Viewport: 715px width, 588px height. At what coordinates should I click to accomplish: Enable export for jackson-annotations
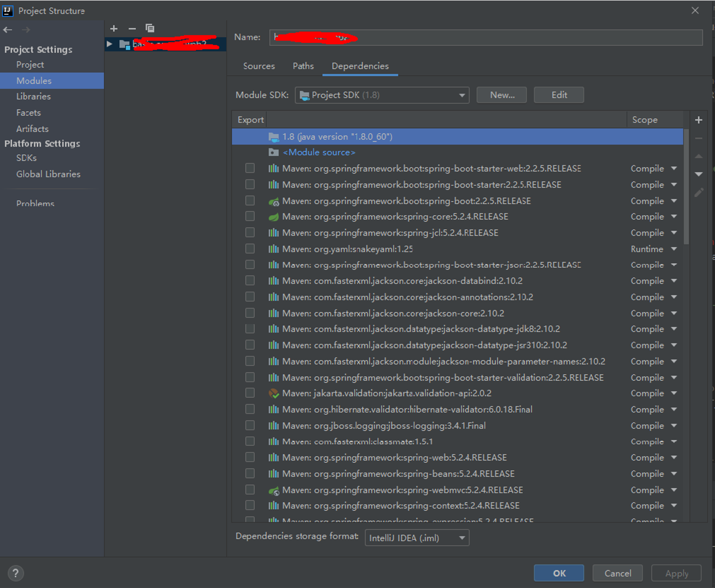point(250,297)
